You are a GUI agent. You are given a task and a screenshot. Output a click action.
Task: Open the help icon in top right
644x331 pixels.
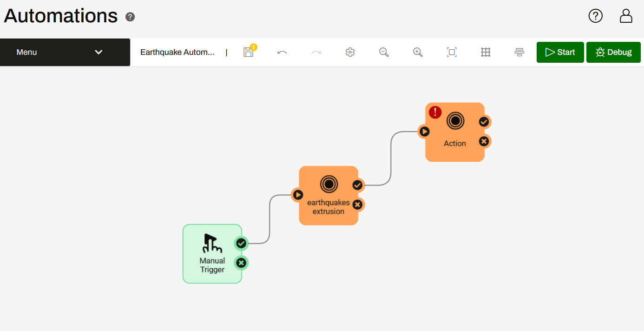595,16
